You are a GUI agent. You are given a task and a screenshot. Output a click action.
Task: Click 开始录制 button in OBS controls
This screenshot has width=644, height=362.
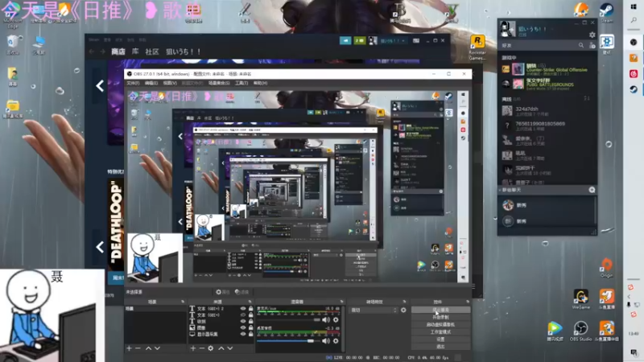coord(440,317)
